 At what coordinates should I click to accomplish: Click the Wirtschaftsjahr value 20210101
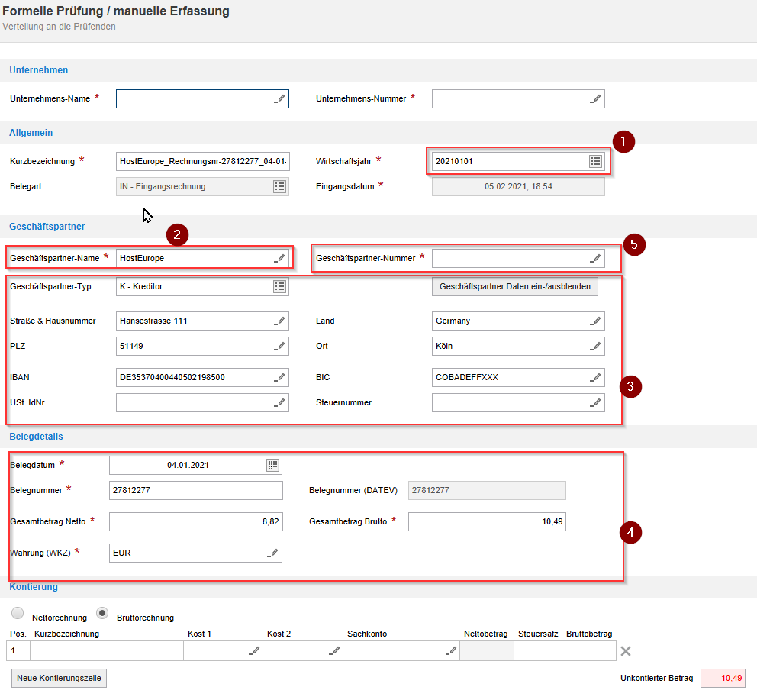[x=454, y=161]
